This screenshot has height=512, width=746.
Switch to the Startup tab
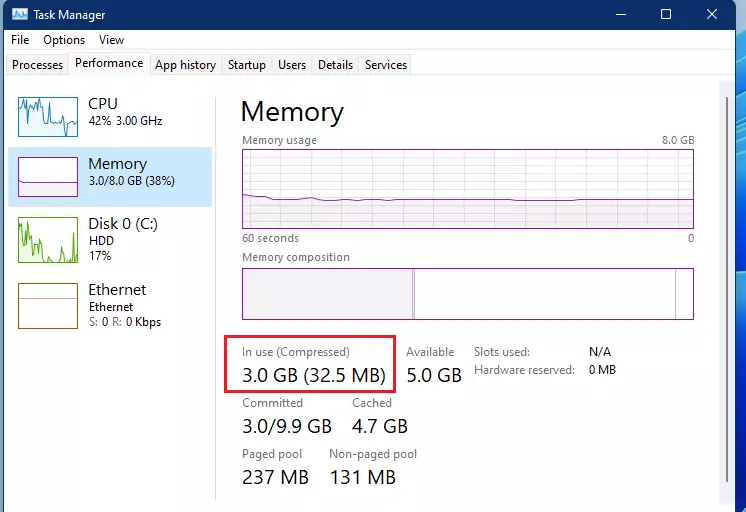(246, 65)
